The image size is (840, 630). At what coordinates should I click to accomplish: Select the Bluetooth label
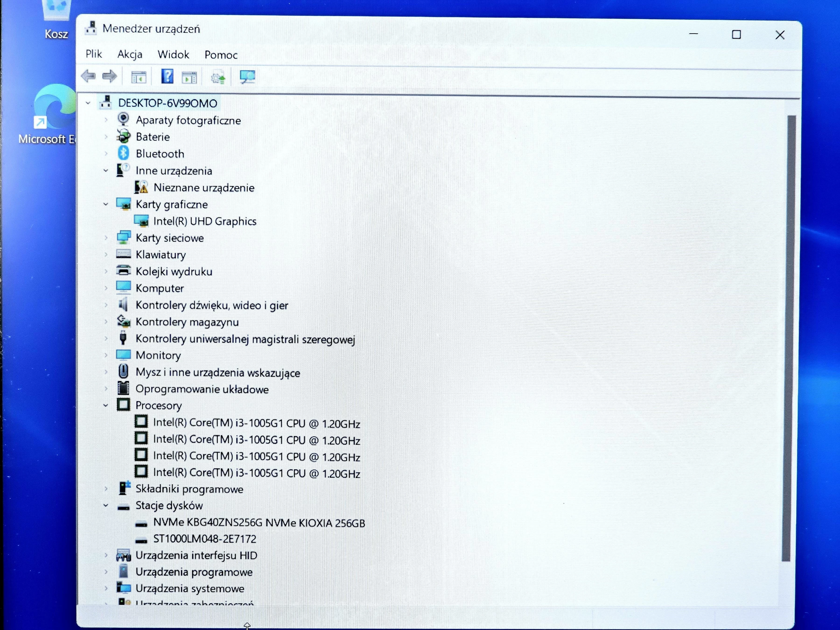coord(160,154)
